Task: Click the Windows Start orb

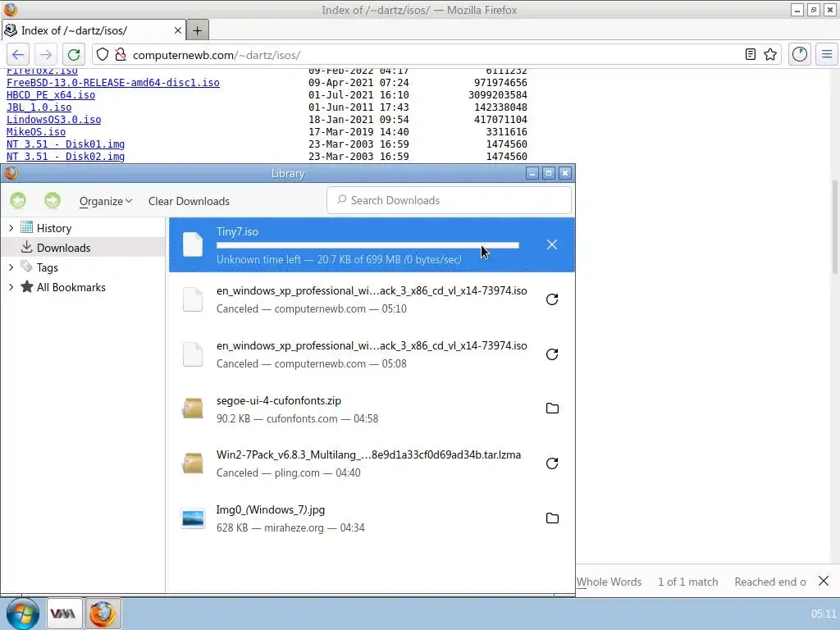Action: (x=22, y=614)
